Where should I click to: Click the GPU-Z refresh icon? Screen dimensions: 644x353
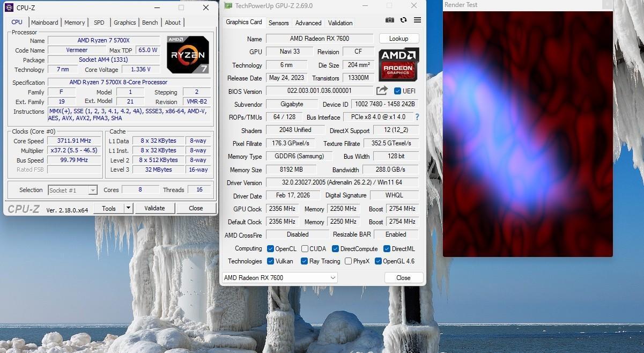[x=403, y=20]
